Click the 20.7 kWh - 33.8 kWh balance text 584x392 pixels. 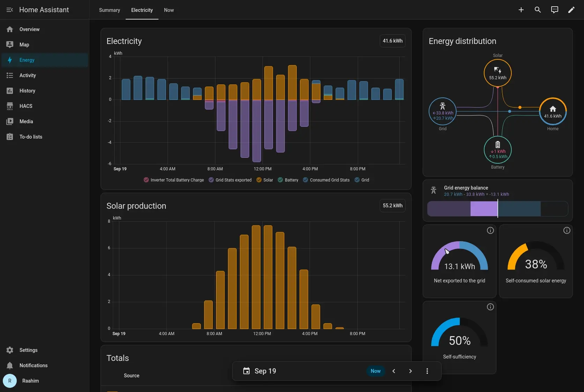[x=476, y=194]
